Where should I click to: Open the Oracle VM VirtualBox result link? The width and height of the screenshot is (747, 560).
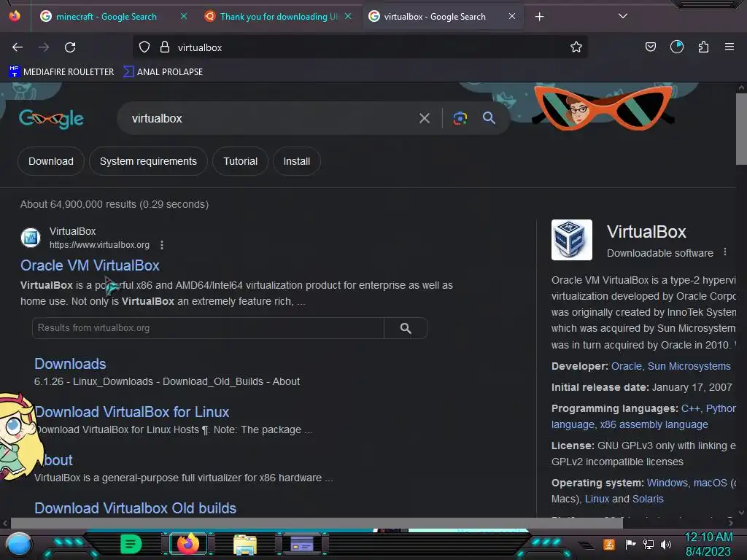click(90, 265)
